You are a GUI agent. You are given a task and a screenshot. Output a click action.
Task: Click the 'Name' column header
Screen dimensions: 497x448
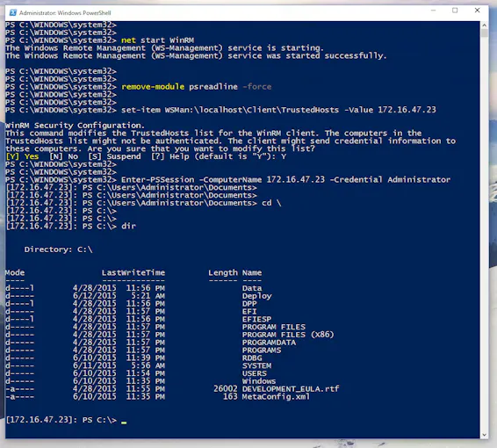pos(252,272)
